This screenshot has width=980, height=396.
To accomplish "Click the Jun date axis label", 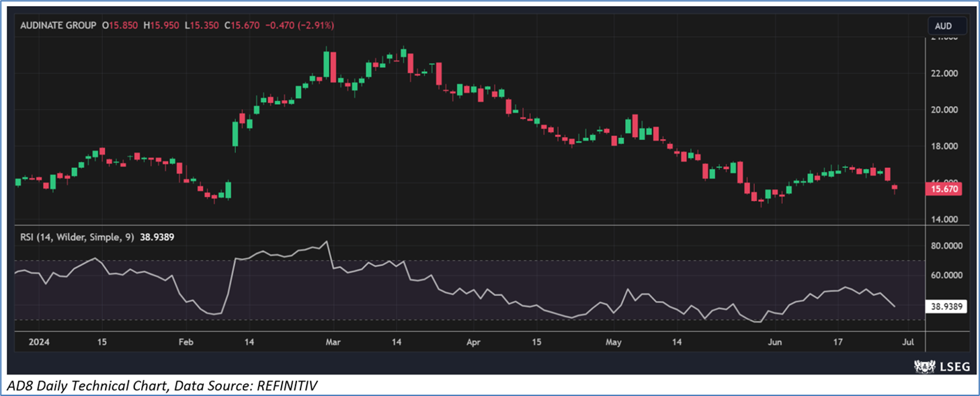I will click(775, 342).
